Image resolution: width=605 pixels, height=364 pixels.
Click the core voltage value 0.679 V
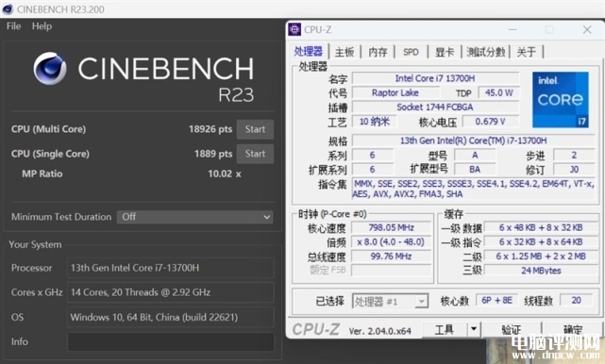(491, 122)
